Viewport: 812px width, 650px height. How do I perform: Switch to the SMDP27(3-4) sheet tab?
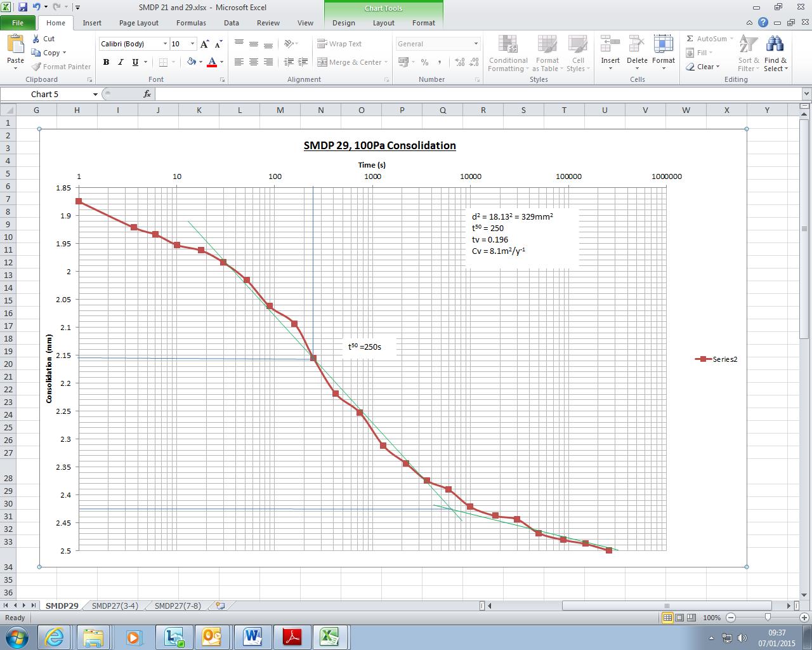(x=114, y=606)
